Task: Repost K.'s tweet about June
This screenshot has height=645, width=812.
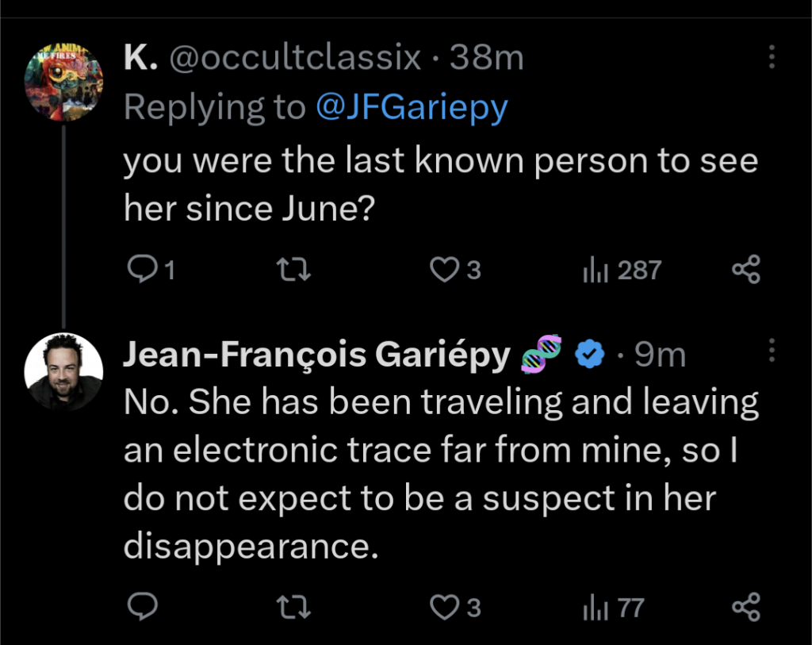Action: coord(297,271)
